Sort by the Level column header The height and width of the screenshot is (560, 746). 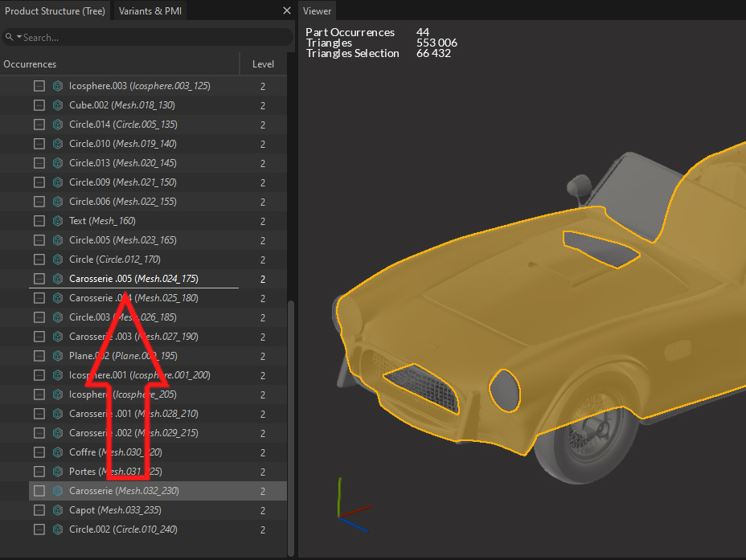pyautogui.click(x=263, y=64)
